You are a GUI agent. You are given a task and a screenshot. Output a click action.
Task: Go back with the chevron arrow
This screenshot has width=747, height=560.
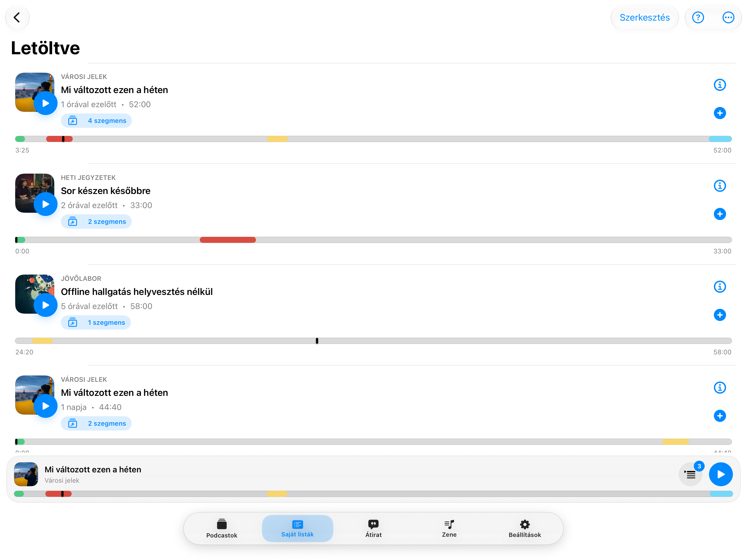click(x=17, y=18)
